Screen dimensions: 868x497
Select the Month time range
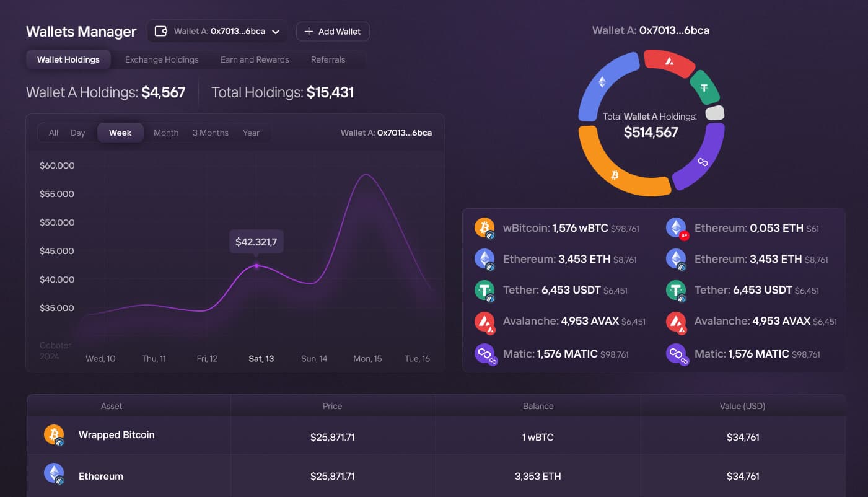pos(166,133)
